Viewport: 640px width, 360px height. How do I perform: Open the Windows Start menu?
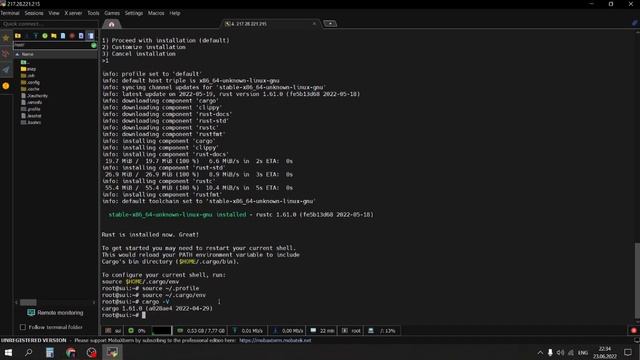8,352
